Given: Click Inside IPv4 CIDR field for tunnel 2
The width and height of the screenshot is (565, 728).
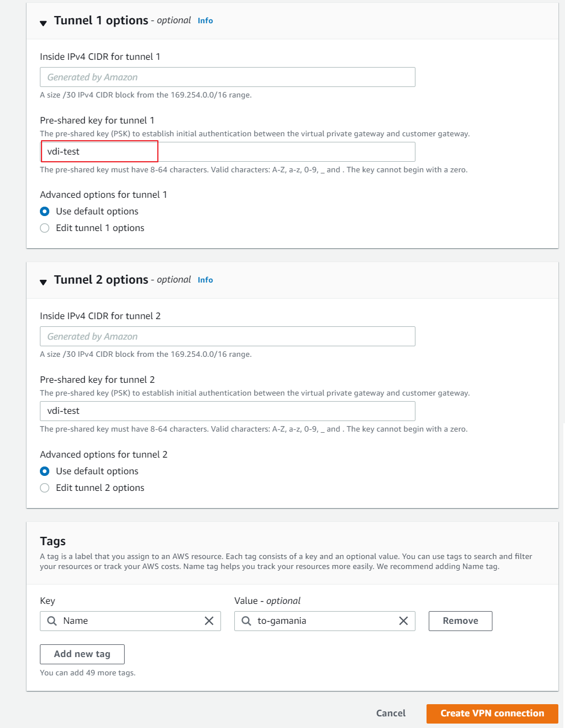Looking at the screenshot, I should 227,336.
